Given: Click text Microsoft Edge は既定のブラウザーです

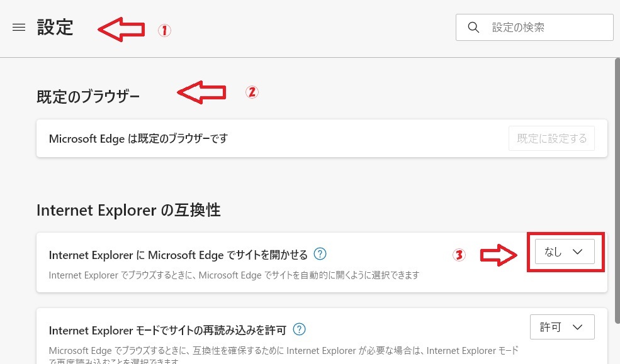Looking at the screenshot, I should (138, 138).
